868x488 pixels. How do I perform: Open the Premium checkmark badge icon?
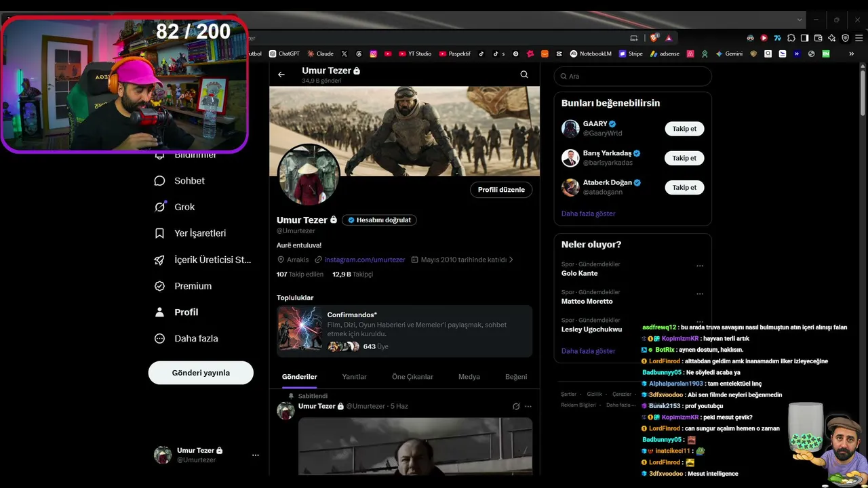[159, 286]
